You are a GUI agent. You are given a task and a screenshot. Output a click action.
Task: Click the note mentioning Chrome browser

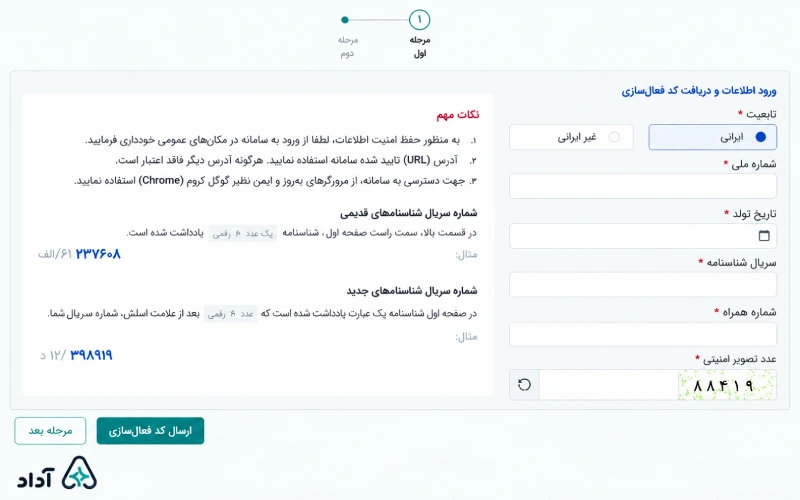click(276, 181)
